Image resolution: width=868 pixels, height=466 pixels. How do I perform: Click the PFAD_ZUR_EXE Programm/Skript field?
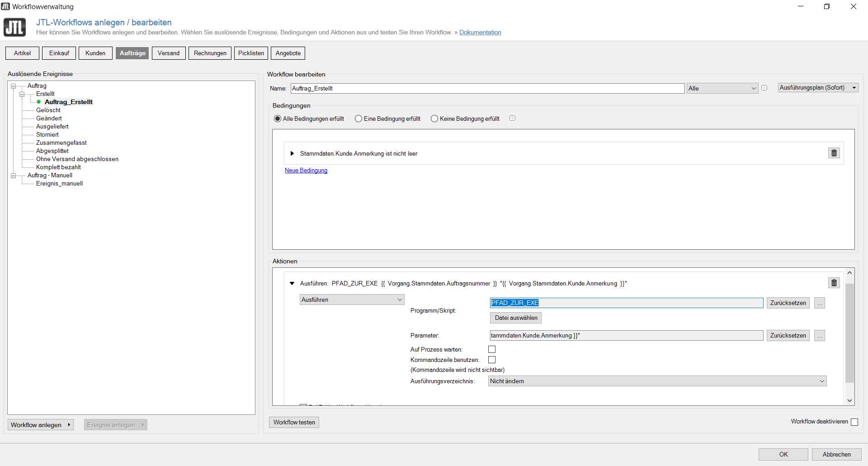(627, 303)
